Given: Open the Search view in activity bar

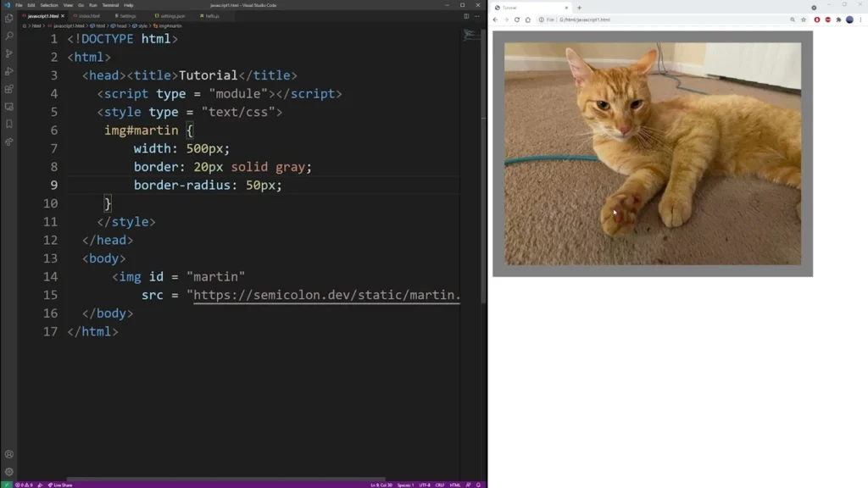Looking at the screenshot, I should (x=9, y=36).
